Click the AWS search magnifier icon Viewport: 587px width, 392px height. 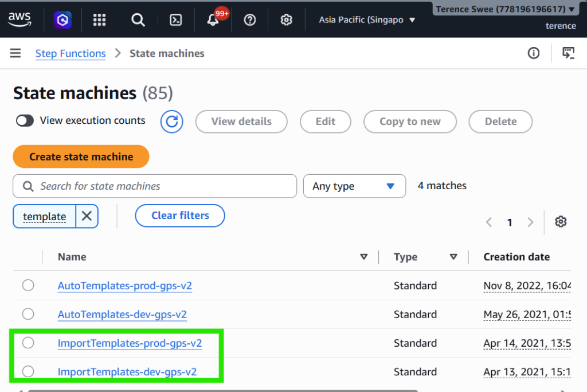(x=138, y=20)
